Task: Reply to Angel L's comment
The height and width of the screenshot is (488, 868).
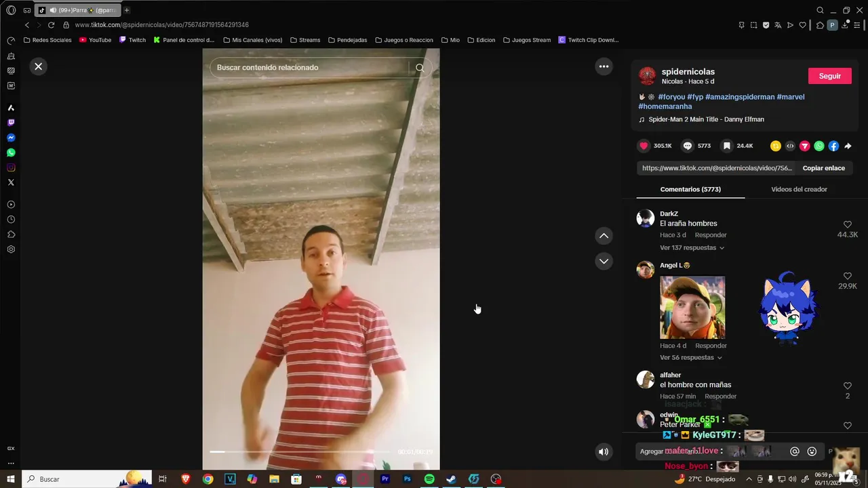Action: 711,346
